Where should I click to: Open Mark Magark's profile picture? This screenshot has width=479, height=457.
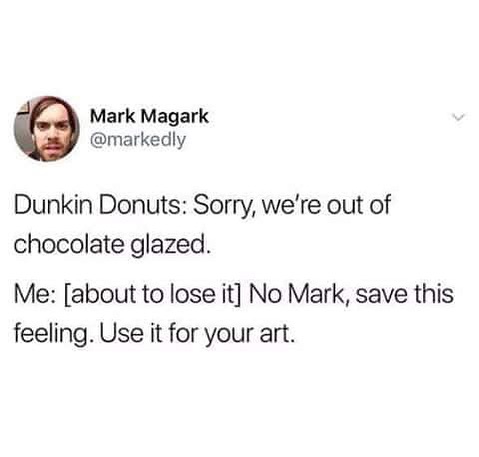pos(47,129)
